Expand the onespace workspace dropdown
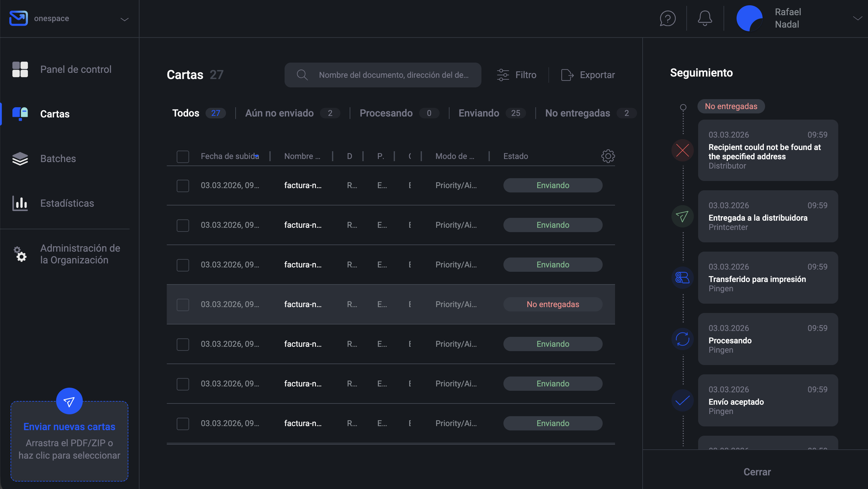The height and width of the screenshot is (489, 868). click(x=124, y=19)
